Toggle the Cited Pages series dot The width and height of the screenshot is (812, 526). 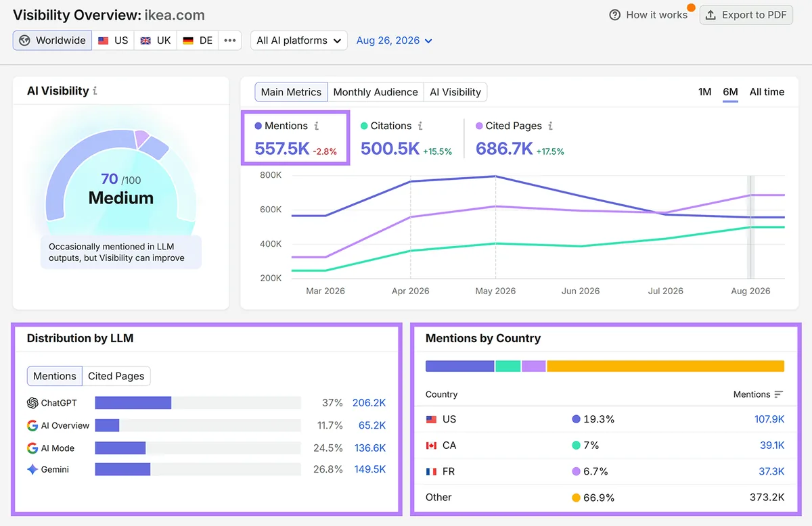pyautogui.click(x=479, y=126)
